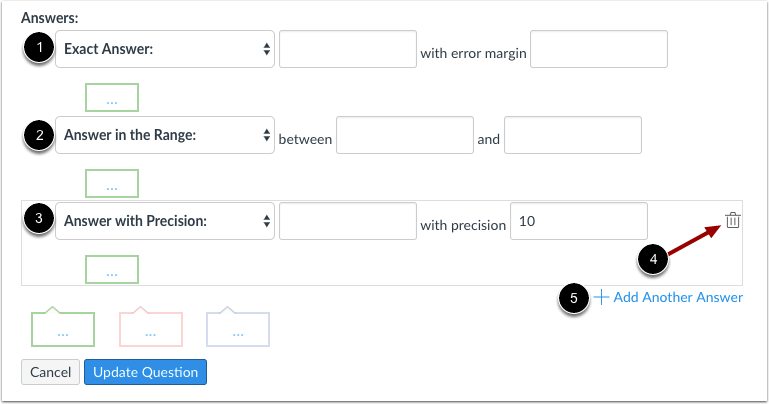769x404 pixels.
Task: Click the blue general comment bubble
Action: click(x=238, y=329)
